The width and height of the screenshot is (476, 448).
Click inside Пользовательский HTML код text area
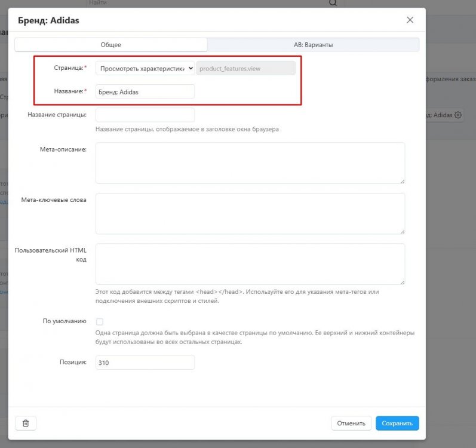[x=250, y=263]
